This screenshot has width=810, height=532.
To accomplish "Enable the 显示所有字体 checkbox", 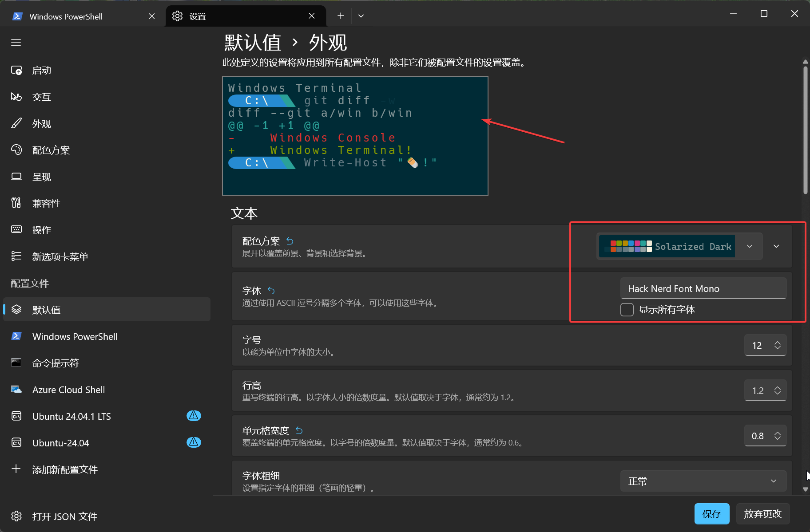I will click(627, 310).
